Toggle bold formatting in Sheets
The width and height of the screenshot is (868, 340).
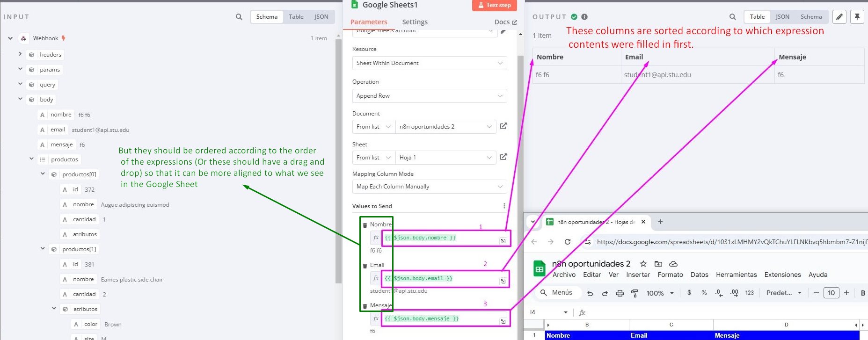click(x=863, y=293)
